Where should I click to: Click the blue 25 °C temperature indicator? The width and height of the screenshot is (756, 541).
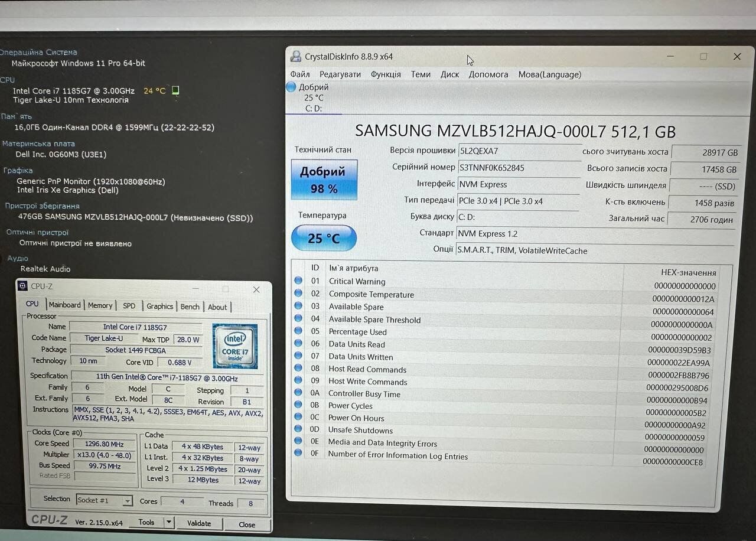(324, 239)
